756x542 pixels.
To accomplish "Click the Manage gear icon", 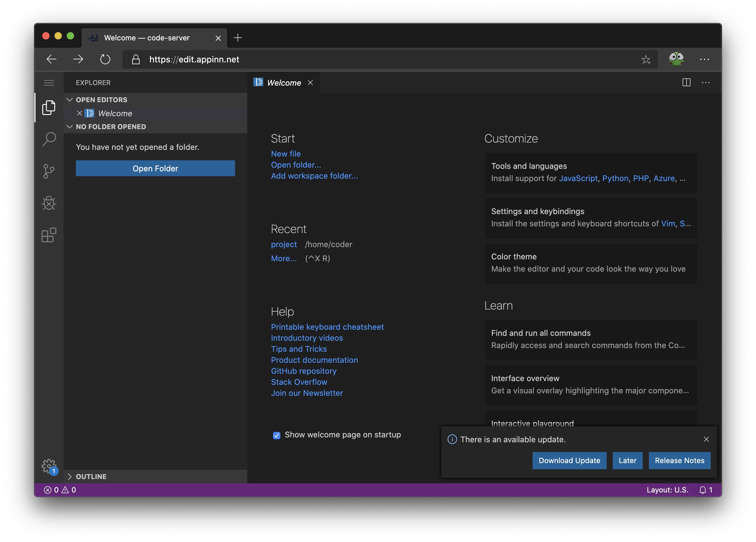I will (x=49, y=466).
